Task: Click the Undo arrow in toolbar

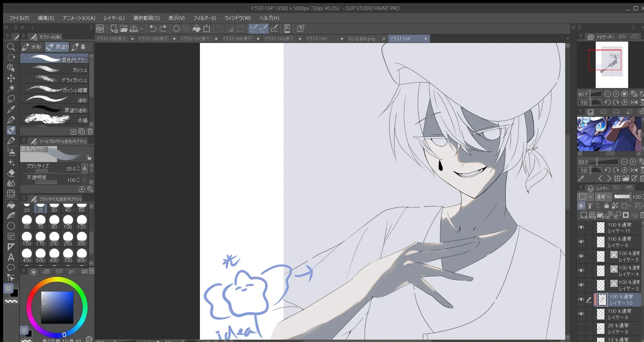Action: [153, 29]
